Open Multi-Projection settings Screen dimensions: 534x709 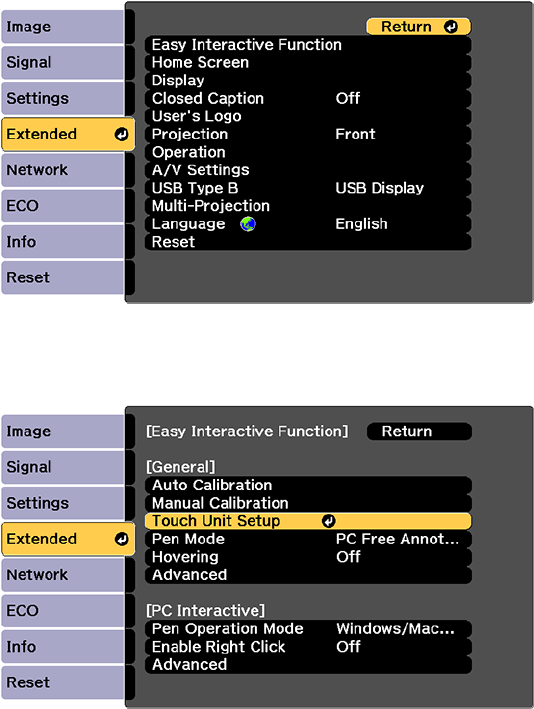308,206
